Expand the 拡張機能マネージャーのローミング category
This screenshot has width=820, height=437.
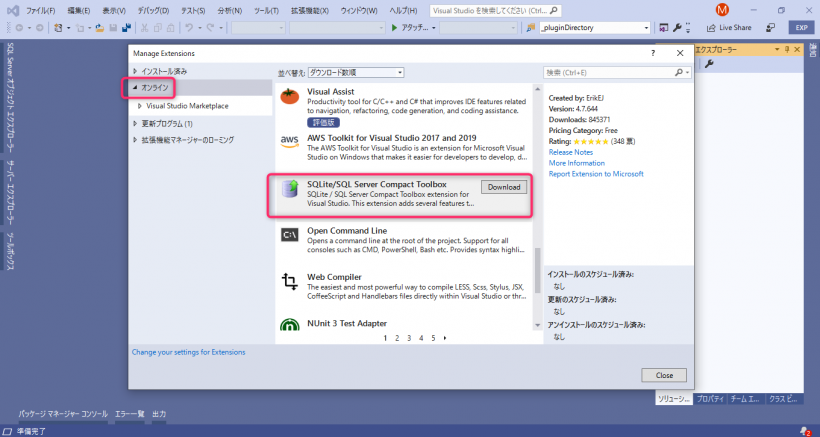pos(135,140)
